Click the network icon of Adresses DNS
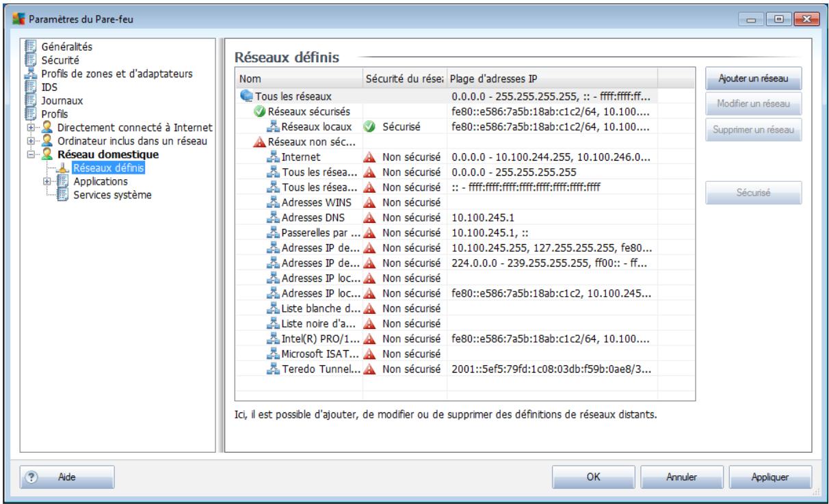This screenshot has height=504, width=829. 274,218
